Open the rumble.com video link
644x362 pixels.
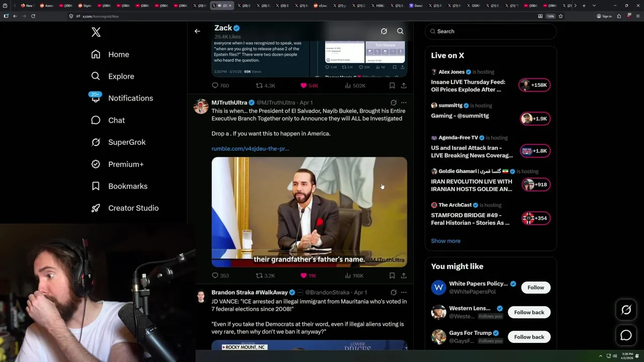coord(250,149)
